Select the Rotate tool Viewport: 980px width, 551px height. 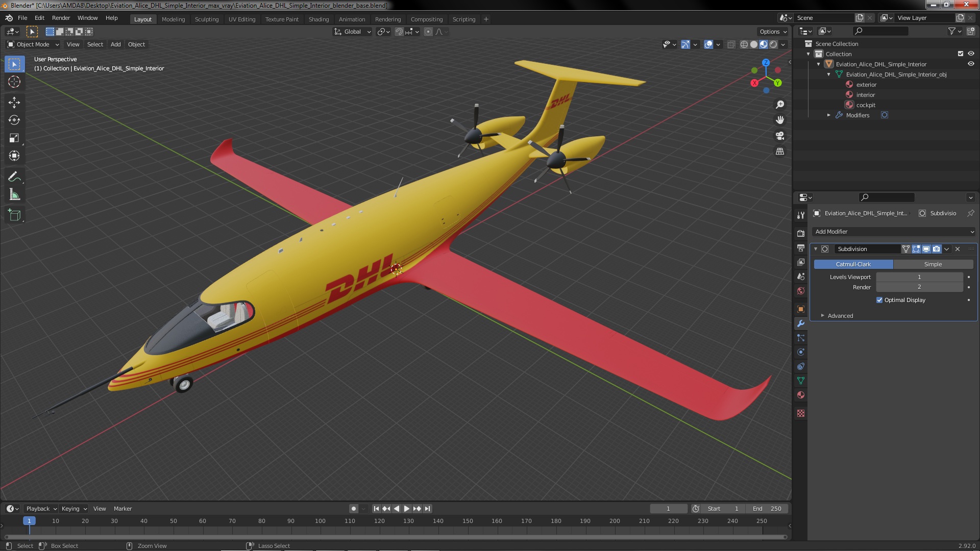[x=14, y=120]
